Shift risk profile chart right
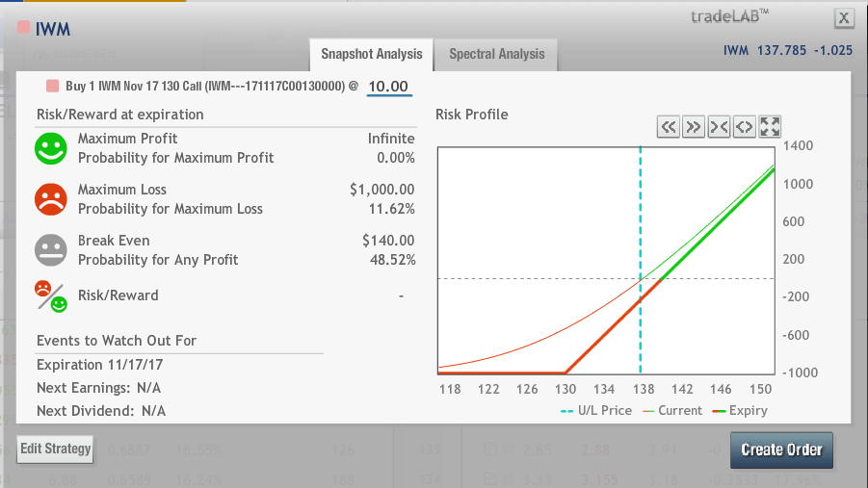Viewport: 868px width, 488px height. click(693, 127)
